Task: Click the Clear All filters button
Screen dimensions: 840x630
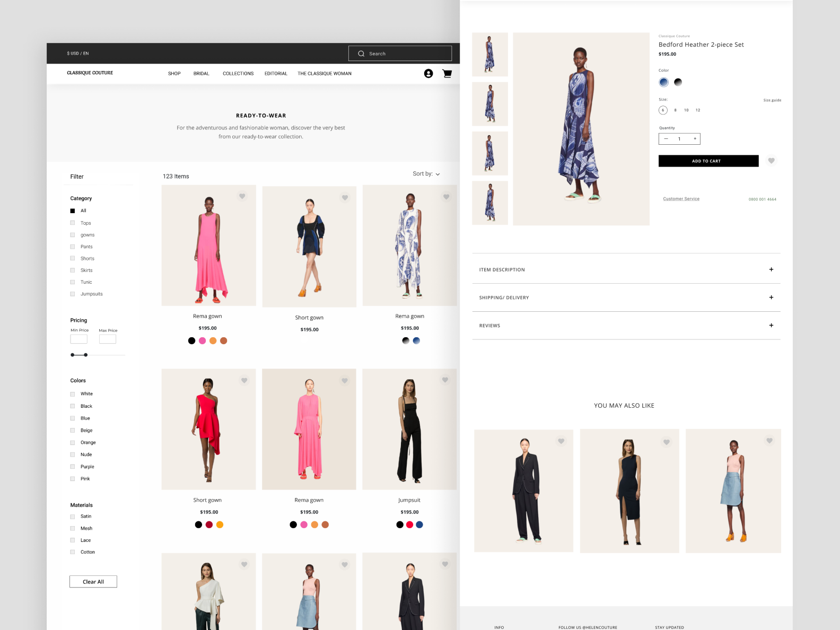Action: (93, 582)
